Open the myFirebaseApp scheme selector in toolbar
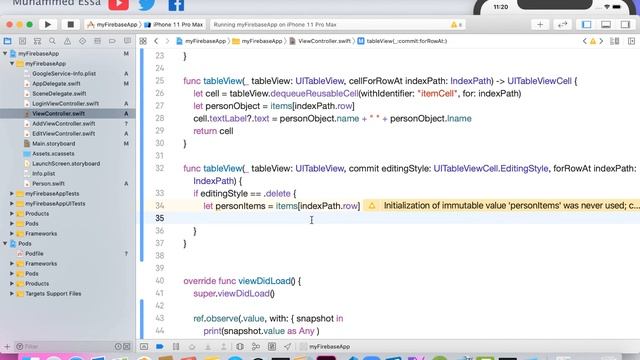The image size is (640, 360). (x=112, y=24)
